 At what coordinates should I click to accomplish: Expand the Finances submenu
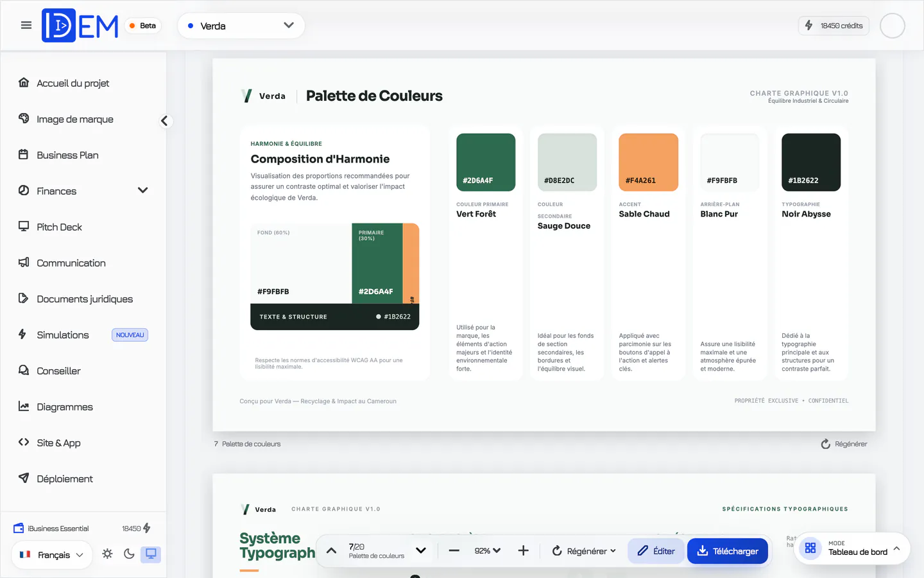click(x=142, y=191)
